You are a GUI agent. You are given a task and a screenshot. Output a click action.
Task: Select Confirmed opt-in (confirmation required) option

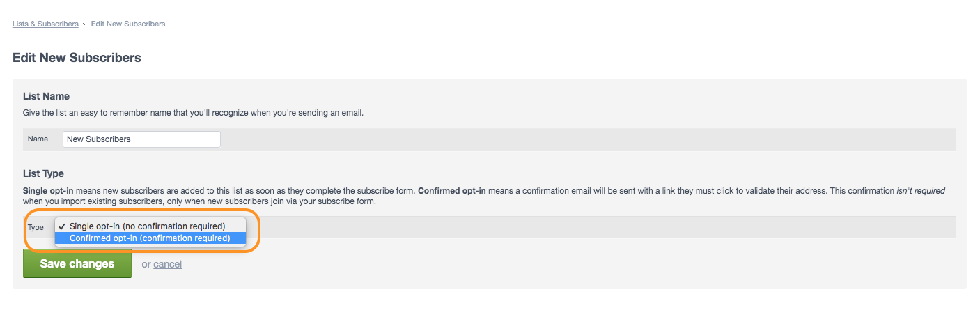[150, 238]
